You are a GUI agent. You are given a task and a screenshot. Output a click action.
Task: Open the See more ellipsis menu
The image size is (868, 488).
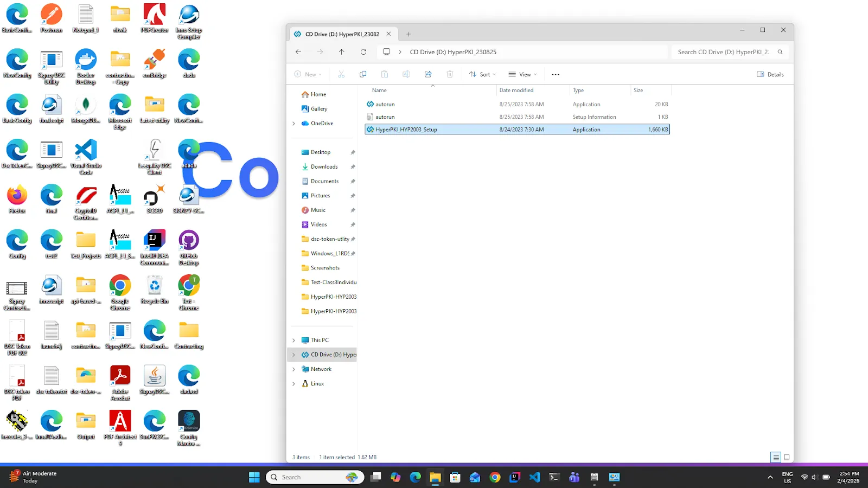pyautogui.click(x=556, y=74)
